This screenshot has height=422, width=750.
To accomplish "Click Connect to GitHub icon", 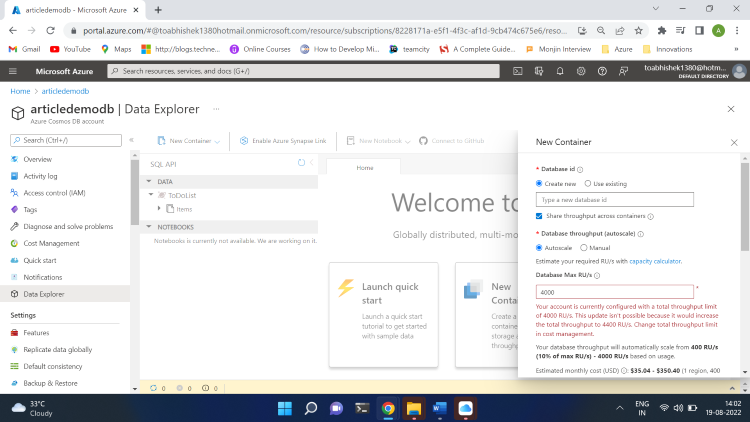I will tap(423, 141).
